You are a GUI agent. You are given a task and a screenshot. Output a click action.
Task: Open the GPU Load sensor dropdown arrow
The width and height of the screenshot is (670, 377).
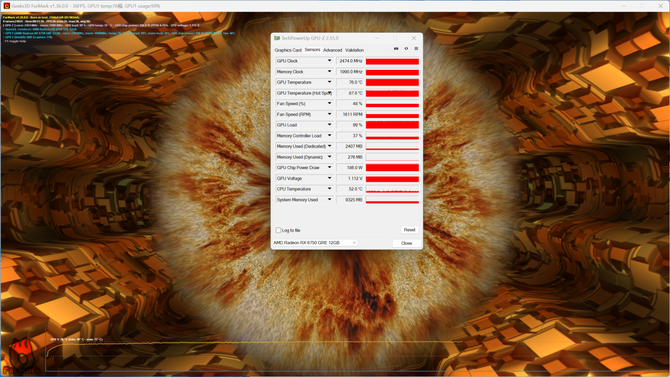coord(329,125)
